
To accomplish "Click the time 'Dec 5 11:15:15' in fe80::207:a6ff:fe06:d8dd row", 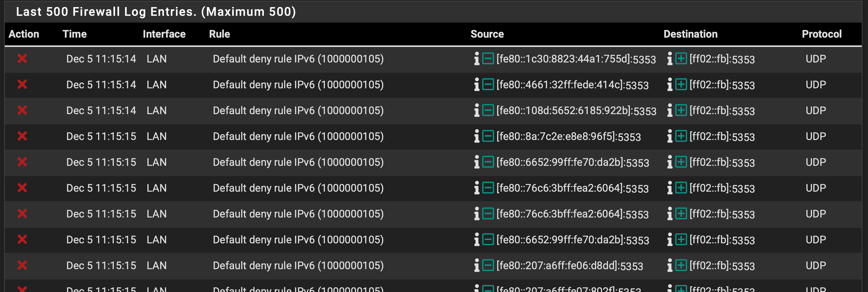I will [101, 266].
